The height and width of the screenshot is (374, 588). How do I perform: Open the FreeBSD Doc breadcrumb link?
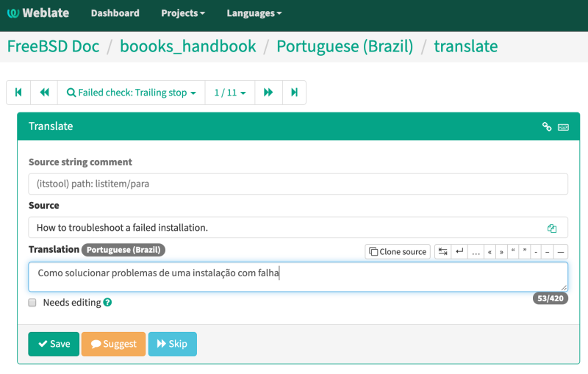coord(53,46)
